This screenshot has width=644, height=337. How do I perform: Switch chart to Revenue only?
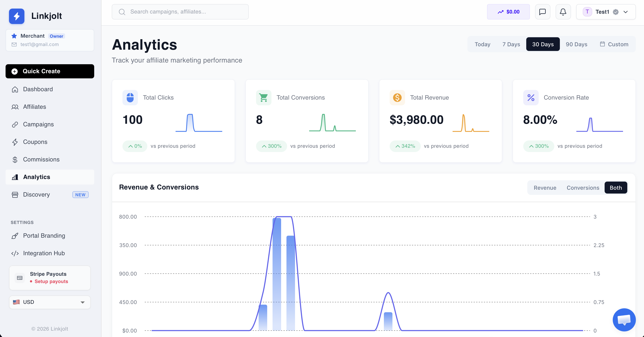(545, 188)
